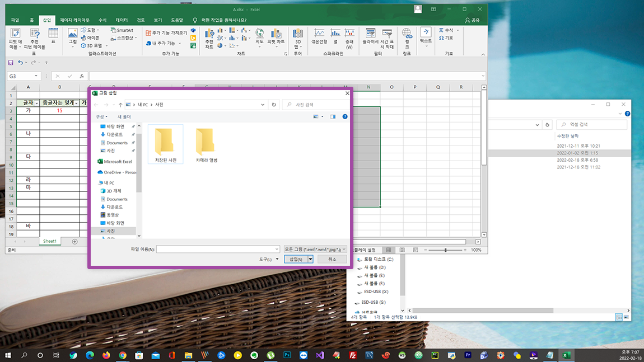Click the People Graph add-in icon
644x362 pixels.
pos(193,45)
